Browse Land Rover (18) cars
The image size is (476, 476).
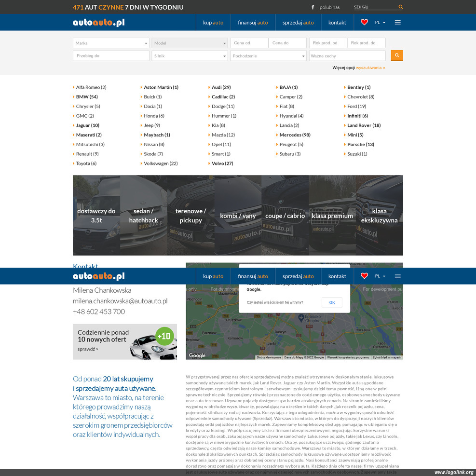[364, 125]
